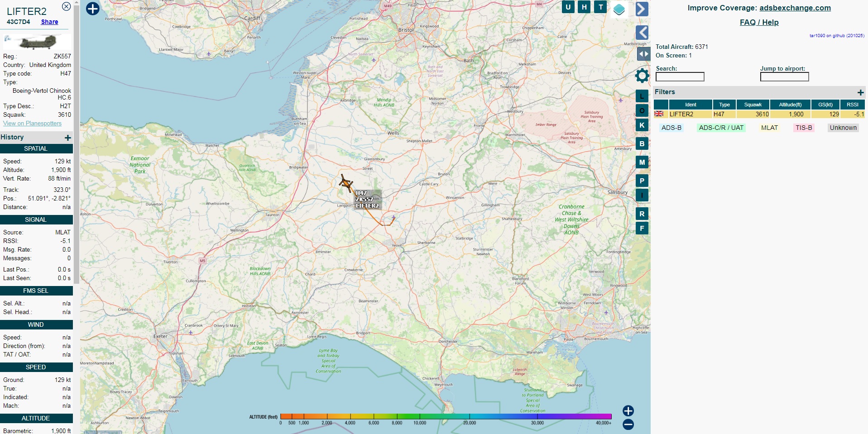Focus the Search input field
The width and height of the screenshot is (868, 434).
[680, 77]
